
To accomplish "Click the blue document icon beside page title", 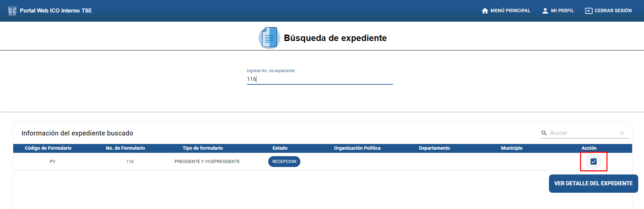I will [x=269, y=38].
